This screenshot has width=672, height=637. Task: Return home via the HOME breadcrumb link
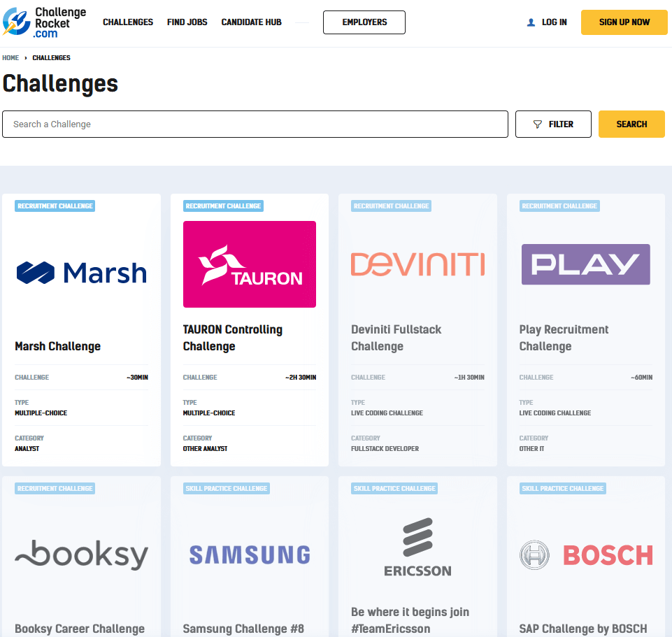click(10, 57)
